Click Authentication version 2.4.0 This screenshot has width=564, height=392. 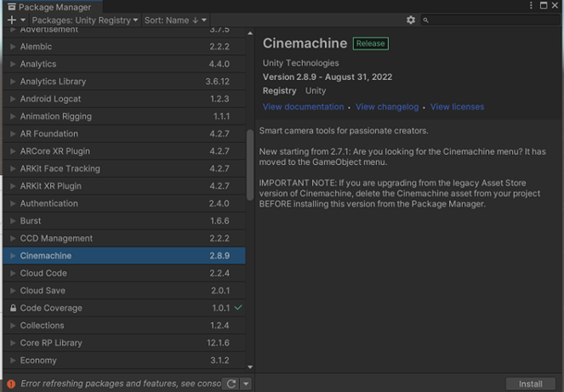(219, 203)
